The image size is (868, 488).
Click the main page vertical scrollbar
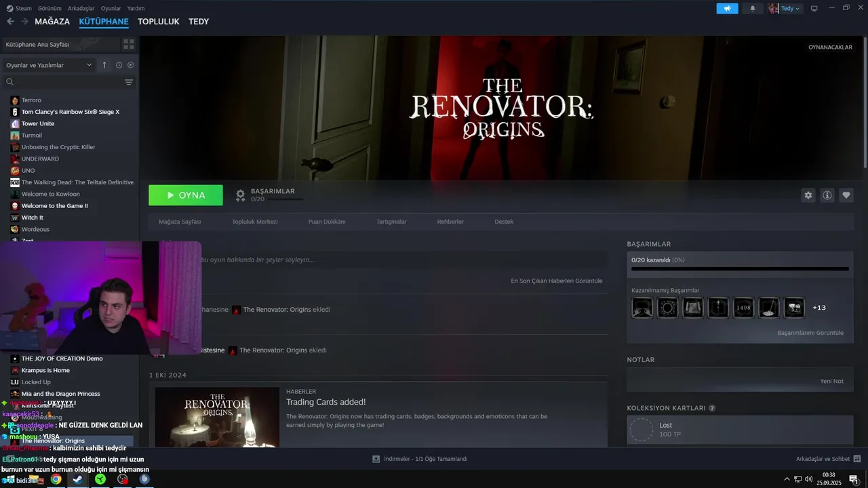(865, 102)
